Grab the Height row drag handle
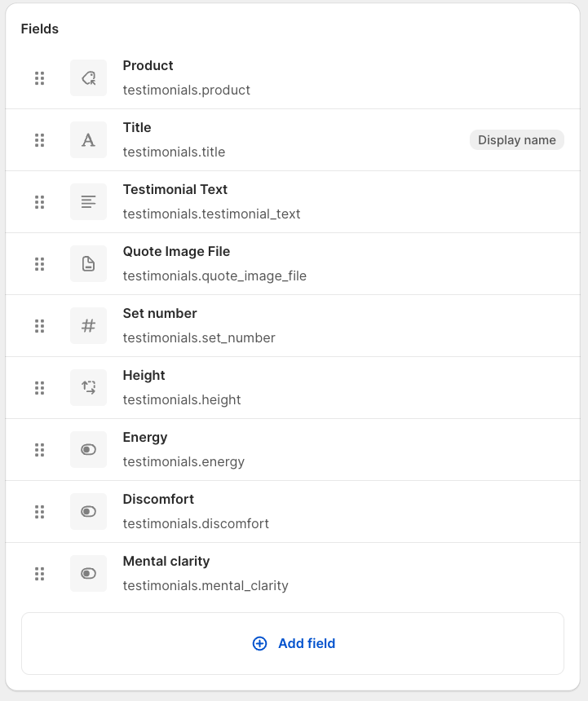This screenshot has height=701, width=588. pyautogui.click(x=39, y=388)
